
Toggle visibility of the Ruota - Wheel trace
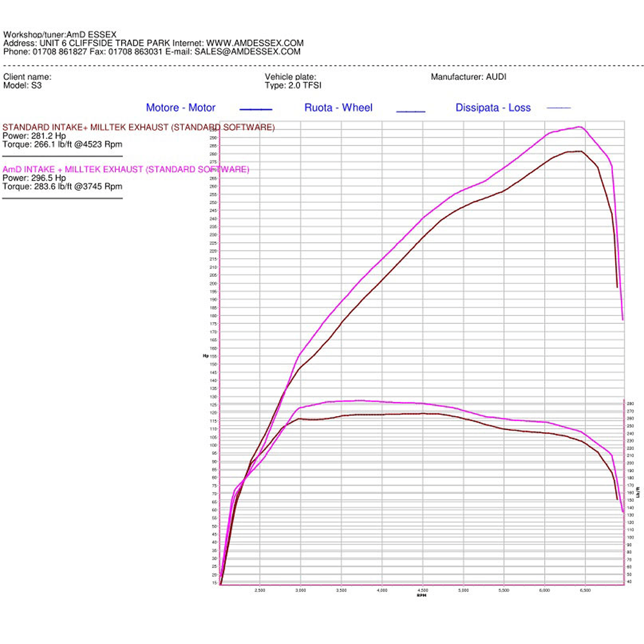pyautogui.click(x=338, y=108)
